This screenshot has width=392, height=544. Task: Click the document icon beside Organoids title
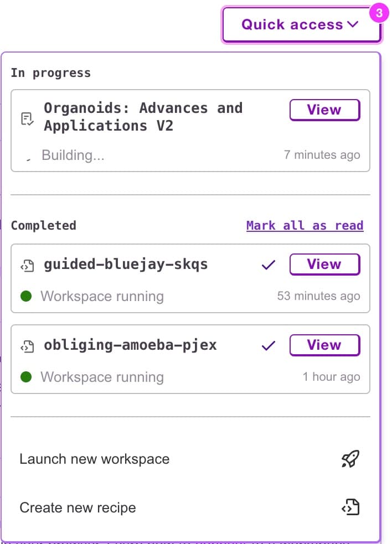(27, 118)
